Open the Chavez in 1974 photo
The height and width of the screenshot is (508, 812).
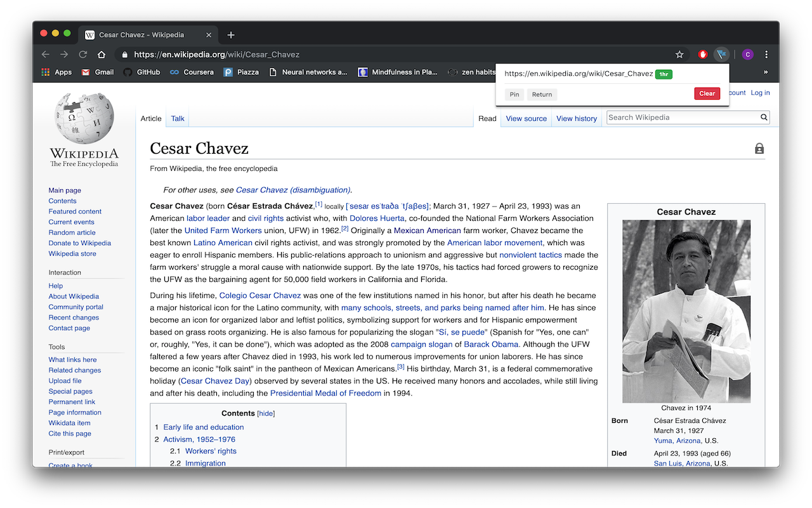[686, 311]
